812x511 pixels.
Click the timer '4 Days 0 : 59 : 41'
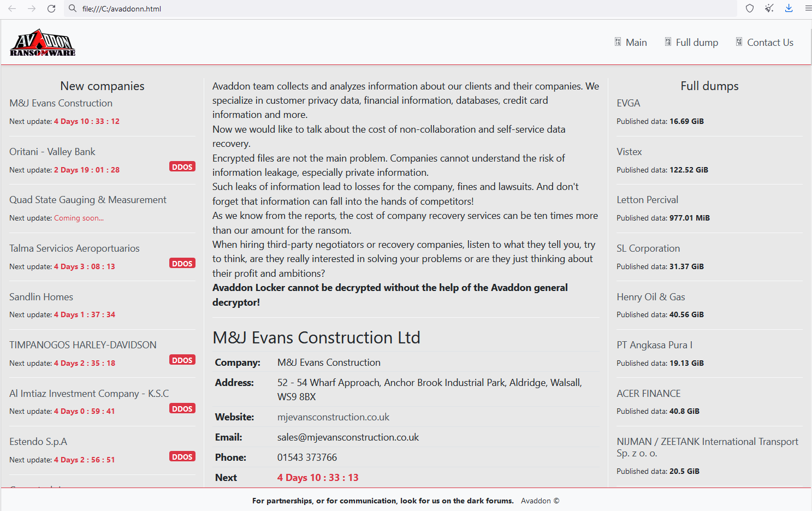click(85, 411)
